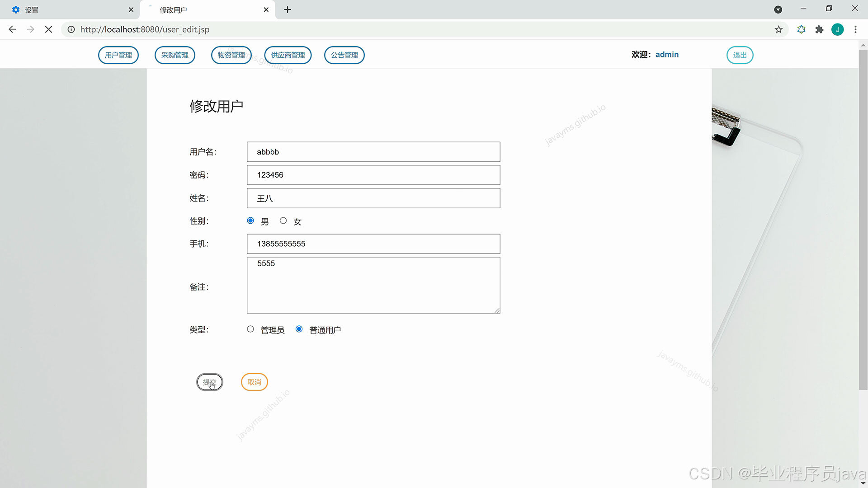
Task: Select 女 gender radio button
Action: tap(283, 221)
